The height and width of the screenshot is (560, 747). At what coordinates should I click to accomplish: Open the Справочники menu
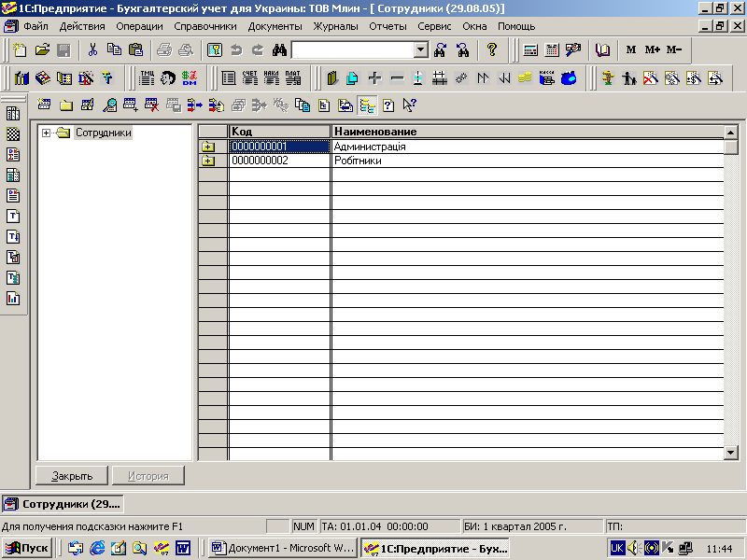click(x=205, y=26)
